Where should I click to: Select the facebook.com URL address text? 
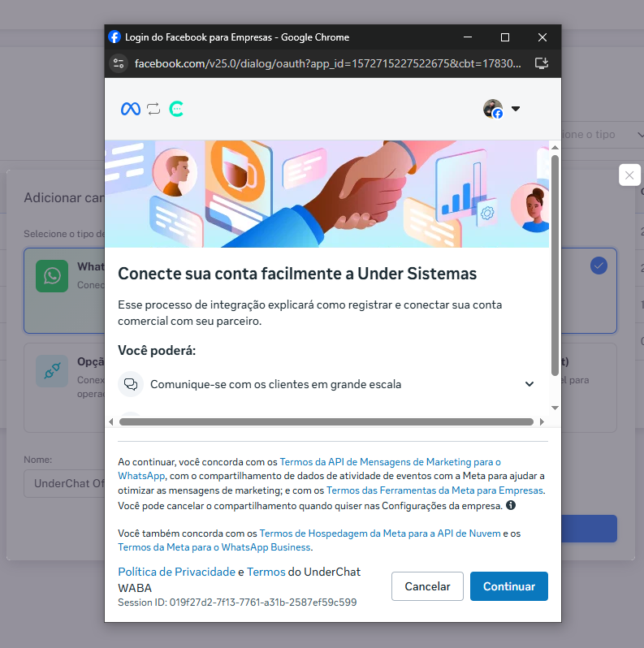coord(328,63)
